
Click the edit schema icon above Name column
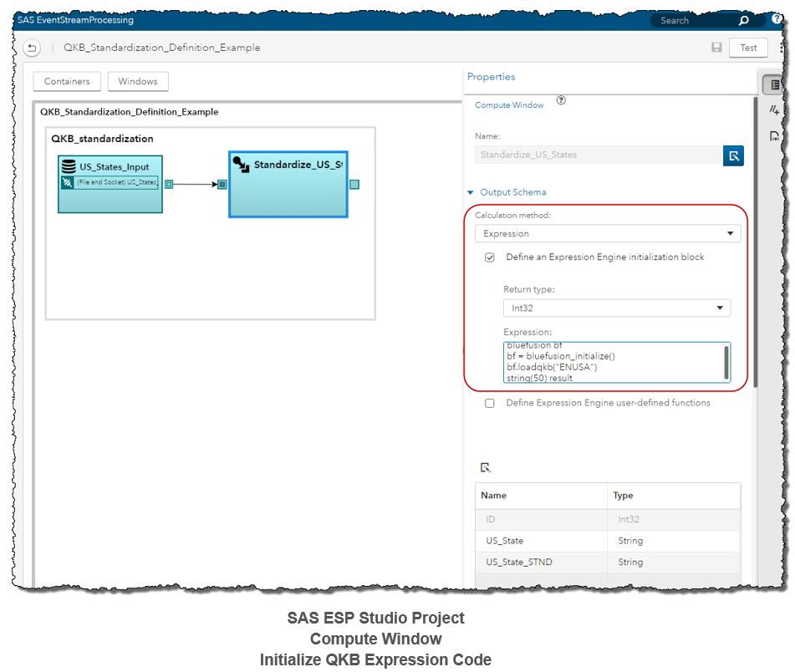click(x=485, y=468)
